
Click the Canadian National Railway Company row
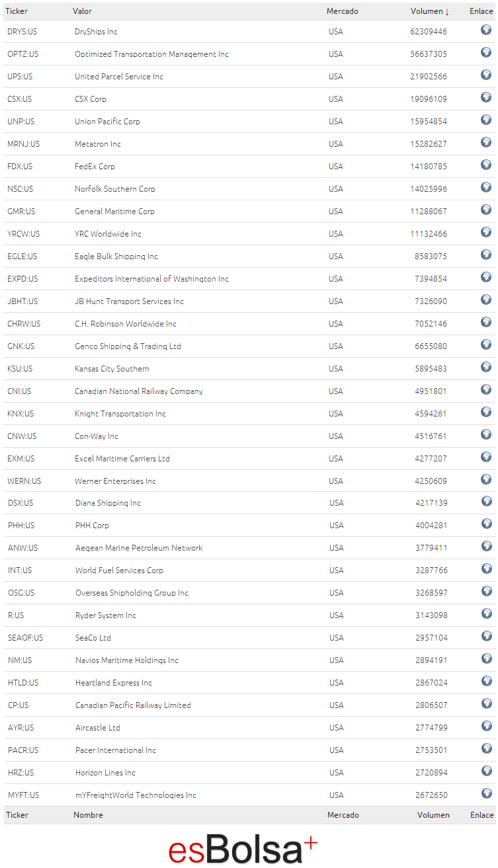[x=249, y=391]
